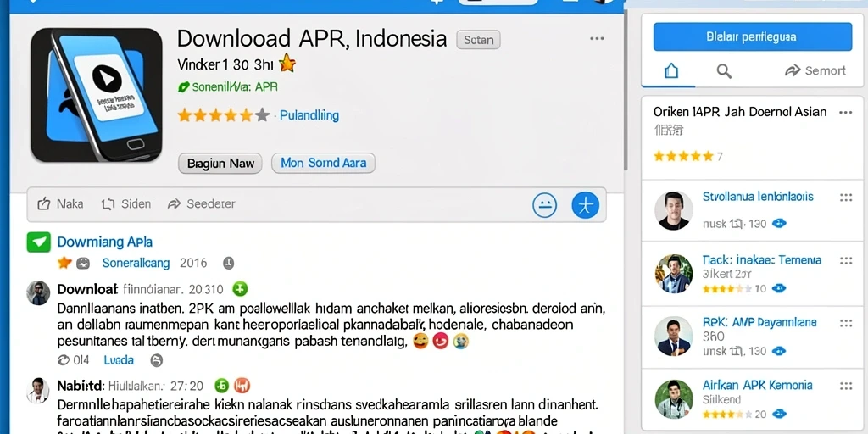
Task: Select the Semort share tab
Action: pos(815,70)
